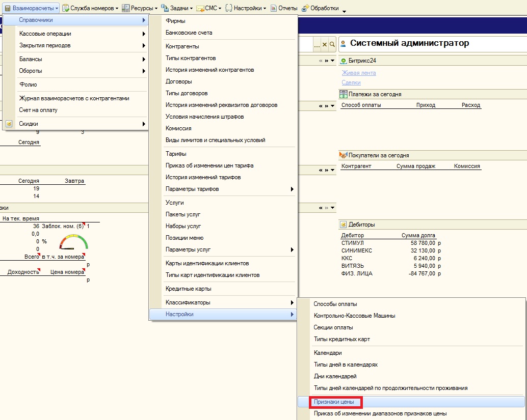Open the Банковские счета directory
This screenshot has width=527, height=420.
coord(223,33)
